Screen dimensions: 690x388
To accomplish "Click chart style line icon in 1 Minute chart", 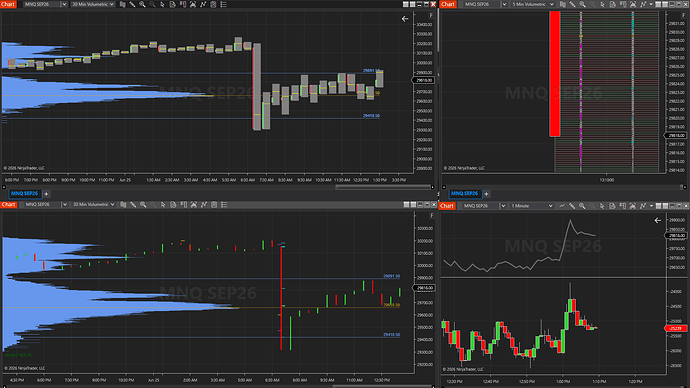I will click(562, 206).
